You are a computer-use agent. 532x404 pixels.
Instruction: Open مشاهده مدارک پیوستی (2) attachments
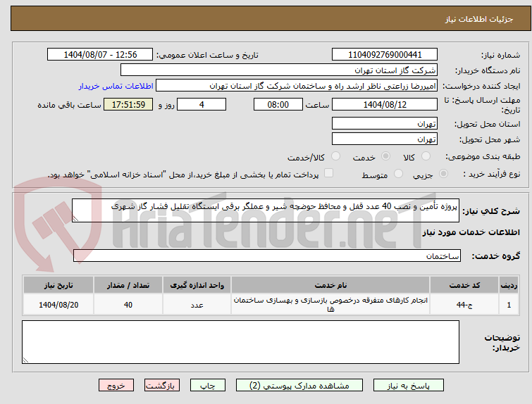(299, 386)
